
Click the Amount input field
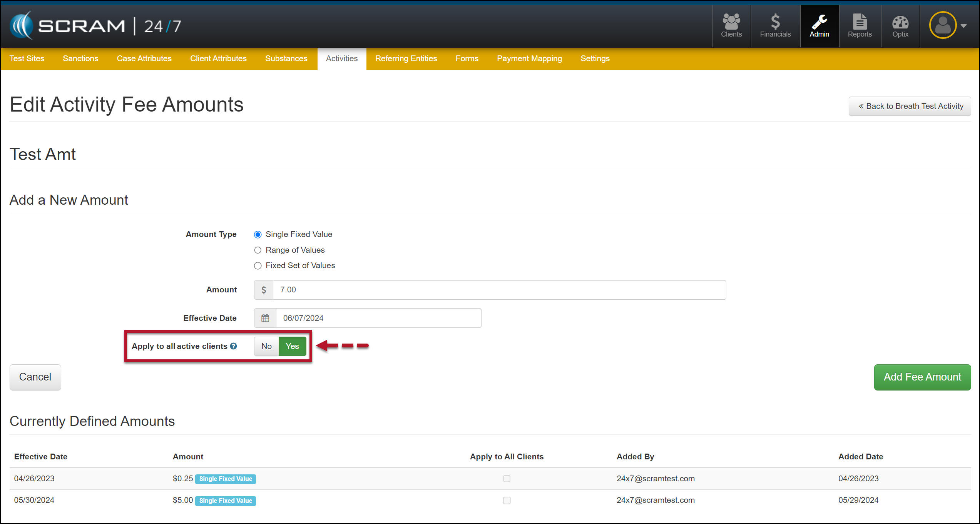point(499,290)
